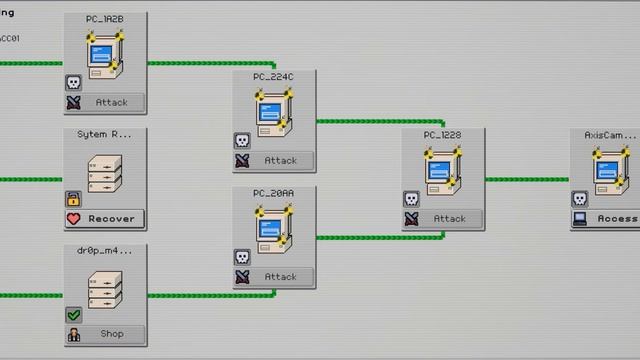
Task: Click the PC_1A2B node title
Action: pyautogui.click(x=104, y=19)
